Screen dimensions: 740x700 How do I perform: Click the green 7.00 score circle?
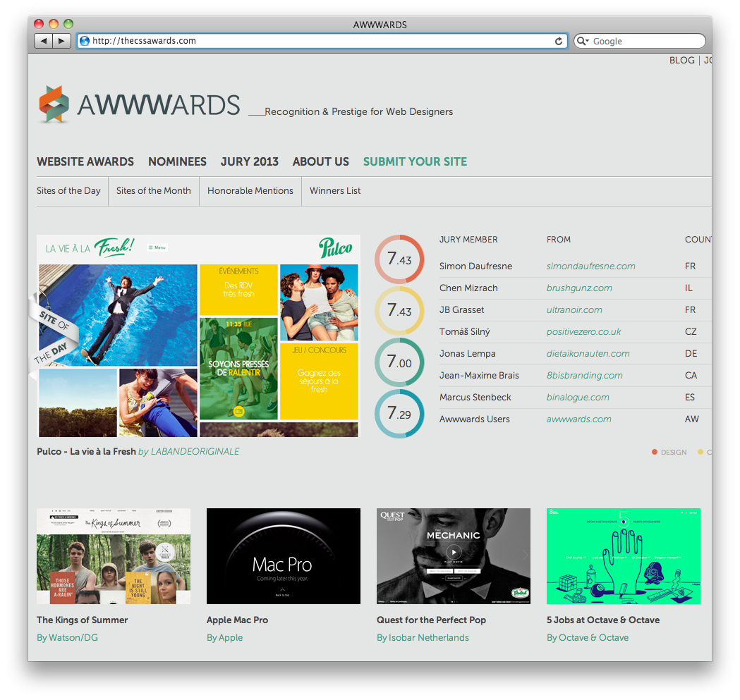pos(399,362)
